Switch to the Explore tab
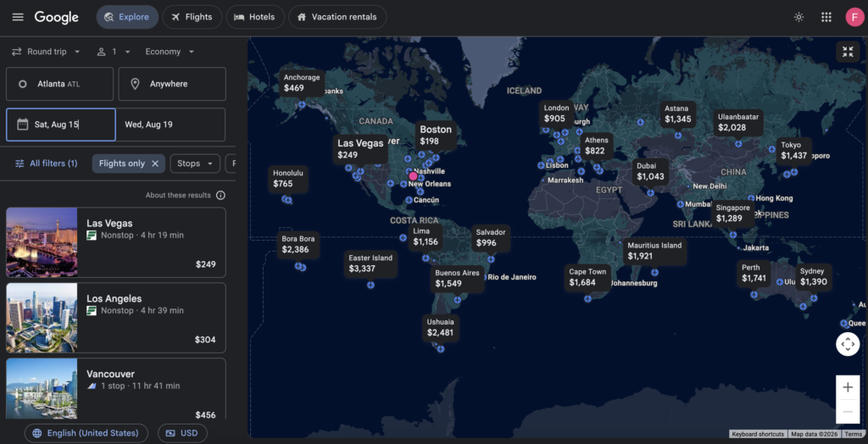868x444 pixels. coord(127,17)
